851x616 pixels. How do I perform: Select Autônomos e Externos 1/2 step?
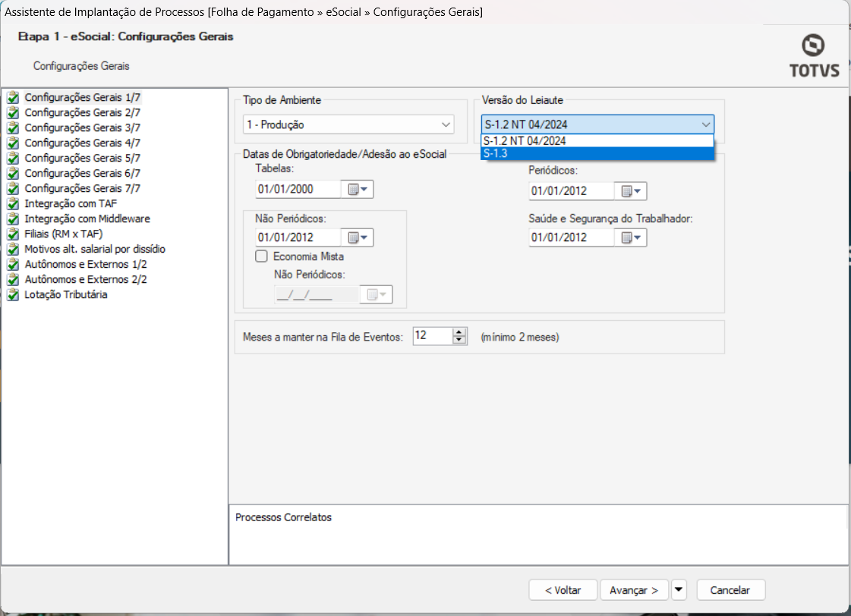[86, 265]
